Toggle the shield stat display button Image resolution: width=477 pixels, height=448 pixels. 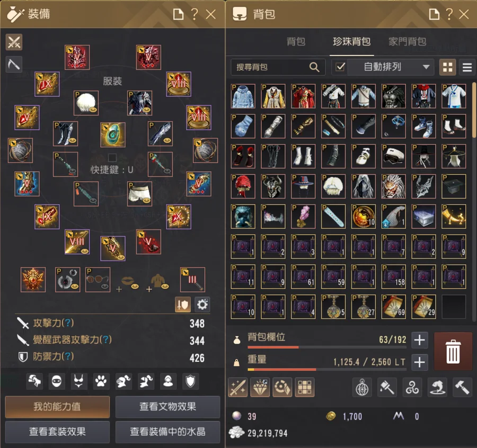pyautogui.click(x=183, y=304)
